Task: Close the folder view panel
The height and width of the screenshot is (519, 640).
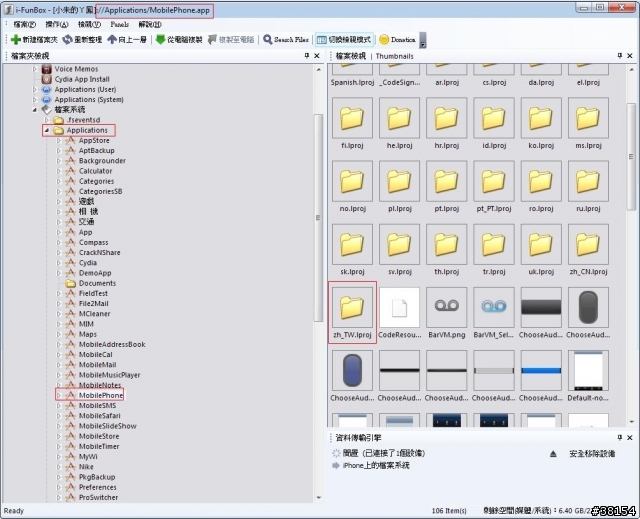Action: point(317,55)
